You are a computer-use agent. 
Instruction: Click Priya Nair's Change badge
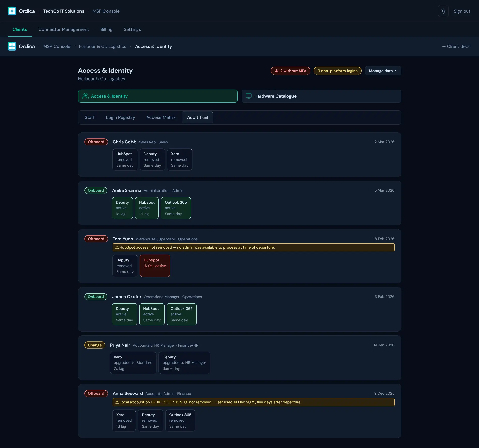[95, 345]
